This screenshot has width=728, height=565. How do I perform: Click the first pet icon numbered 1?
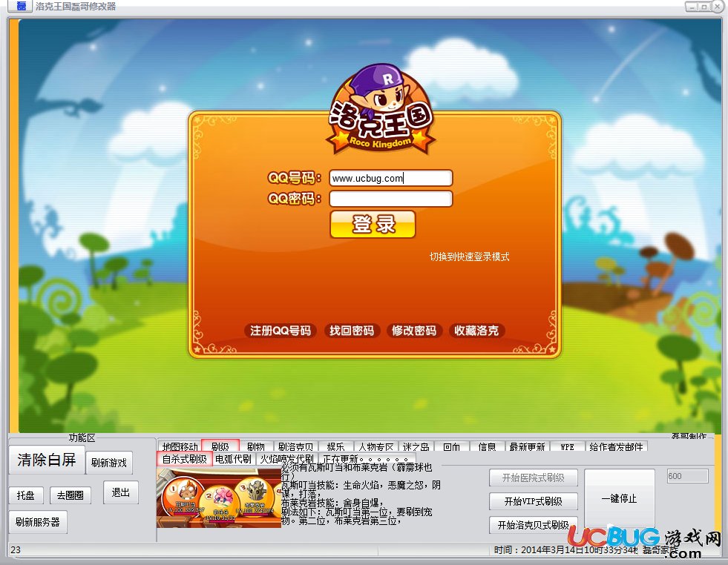(x=183, y=496)
